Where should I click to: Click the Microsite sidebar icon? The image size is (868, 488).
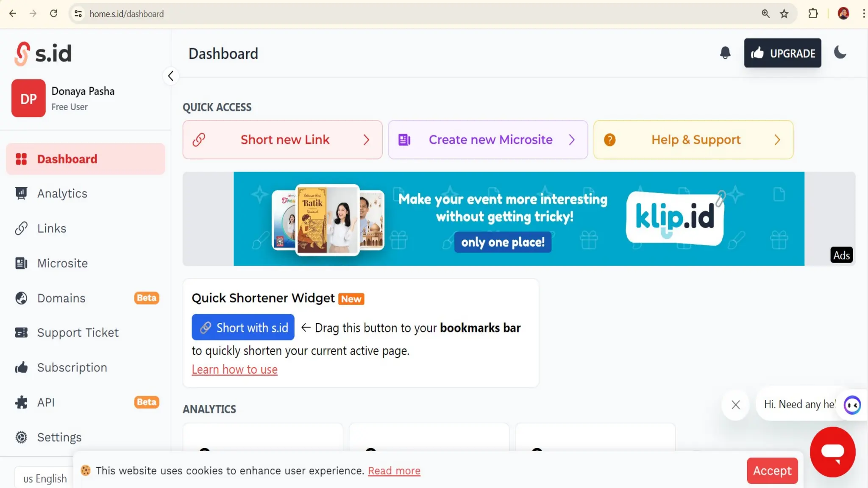[x=21, y=263]
